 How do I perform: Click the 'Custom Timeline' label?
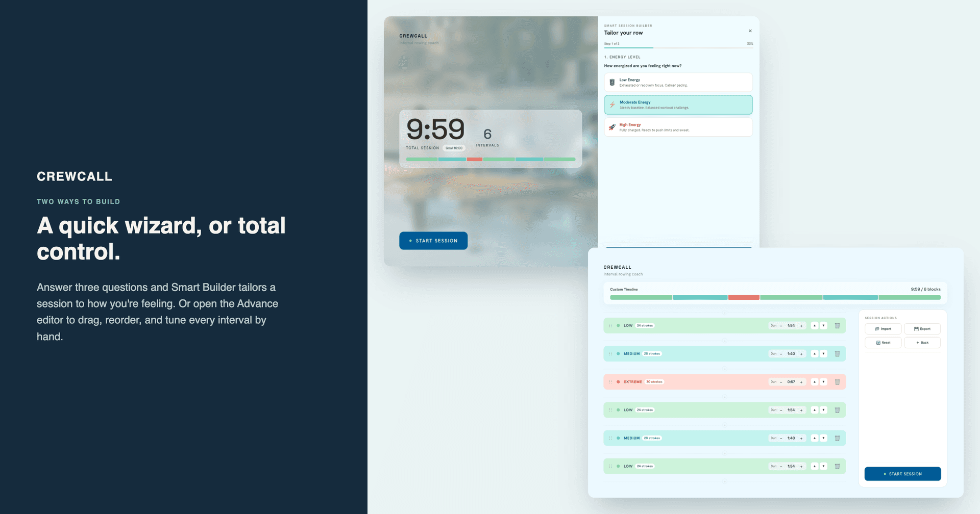point(624,289)
